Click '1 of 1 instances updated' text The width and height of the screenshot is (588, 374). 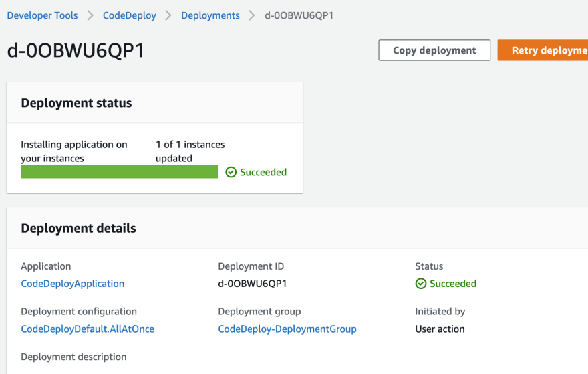pos(190,151)
